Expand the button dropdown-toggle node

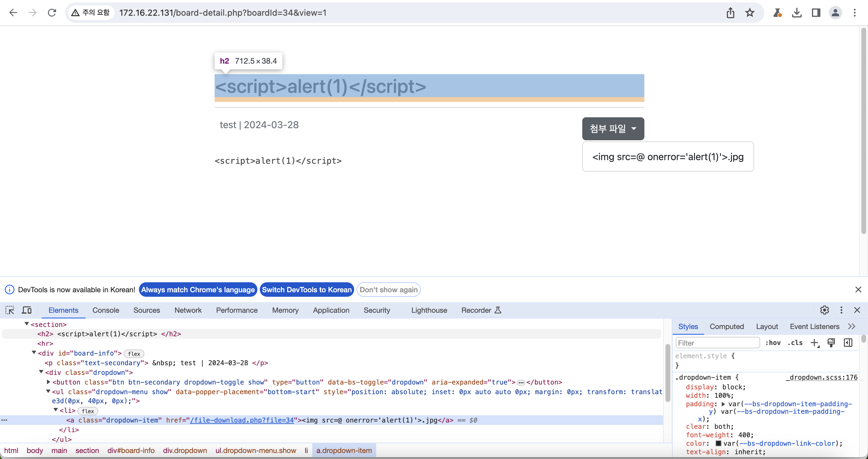coord(49,382)
